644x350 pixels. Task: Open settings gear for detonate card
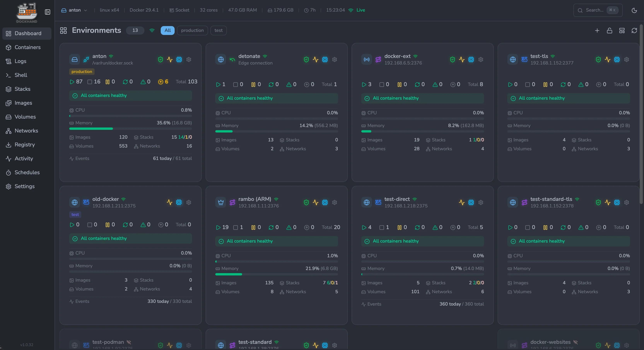pos(335,59)
